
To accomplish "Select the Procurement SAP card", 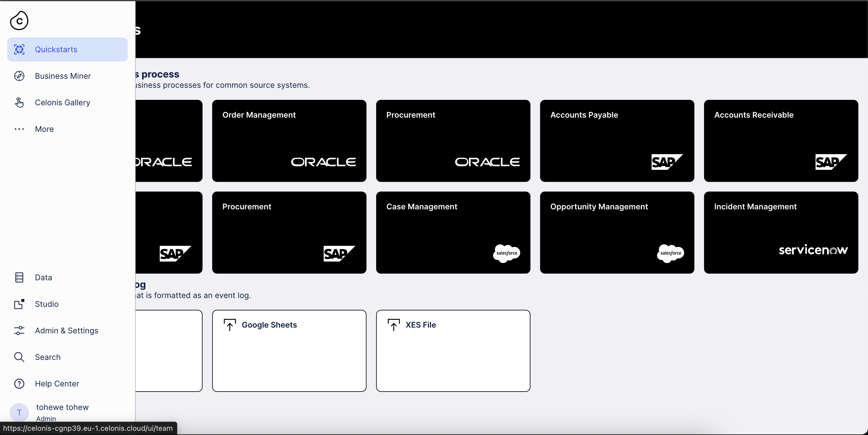I will [x=289, y=233].
